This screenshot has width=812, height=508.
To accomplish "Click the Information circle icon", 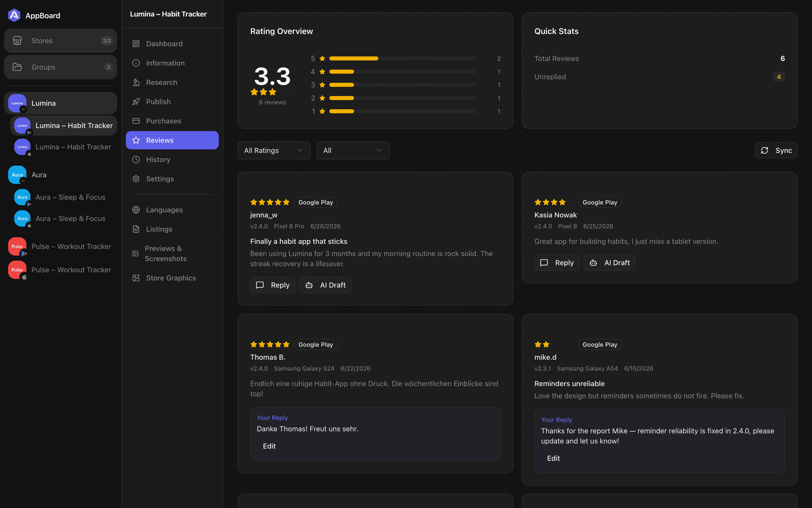I will tap(136, 63).
